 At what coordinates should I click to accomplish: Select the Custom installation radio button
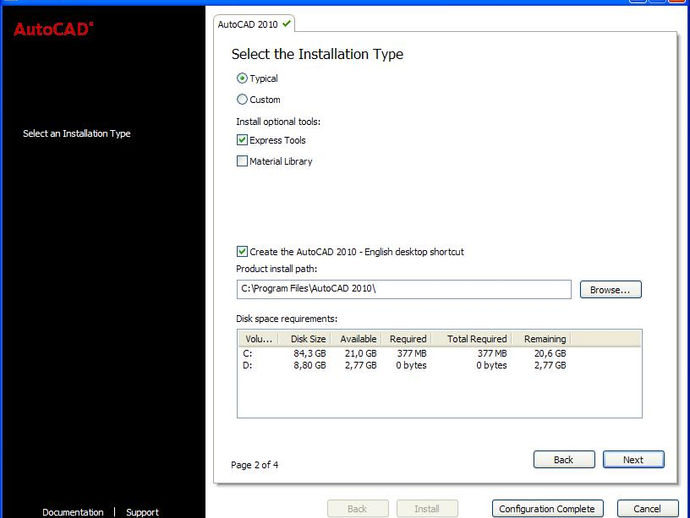[x=242, y=99]
